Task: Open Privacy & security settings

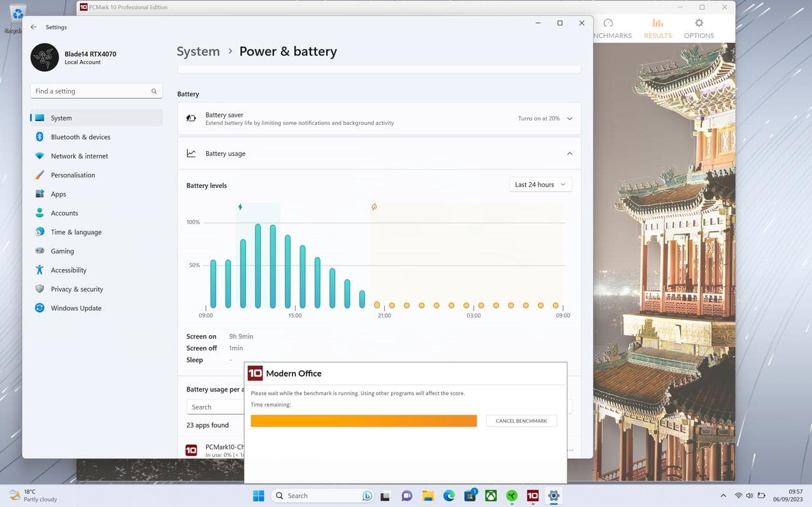Action: [77, 289]
